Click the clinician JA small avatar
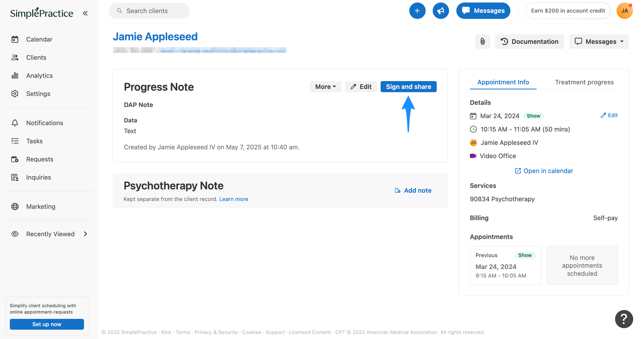Viewport: 644px width, 339px height. (x=473, y=143)
